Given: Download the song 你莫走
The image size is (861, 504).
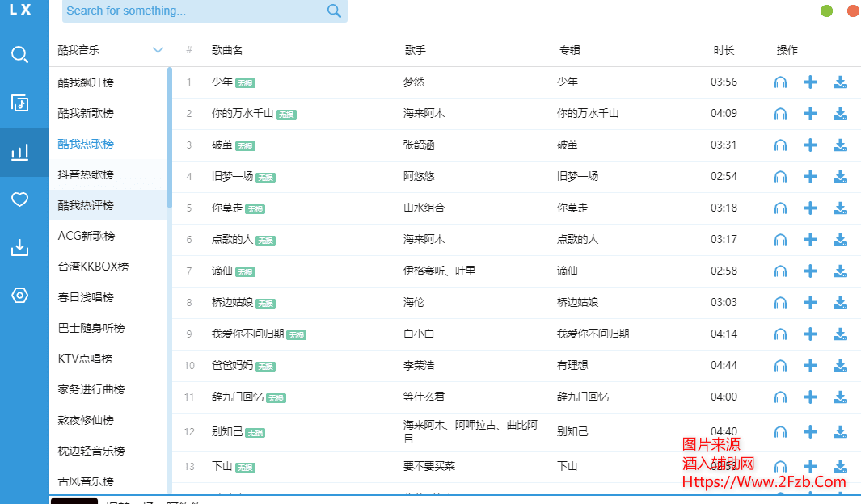Looking at the screenshot, I should pos(840,208).
